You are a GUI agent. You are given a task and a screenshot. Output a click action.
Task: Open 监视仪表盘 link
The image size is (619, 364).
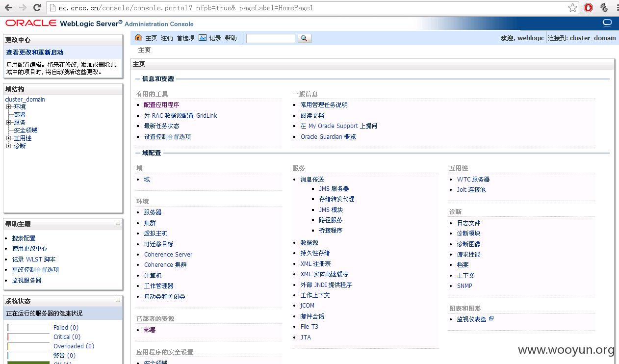(472, 319)
